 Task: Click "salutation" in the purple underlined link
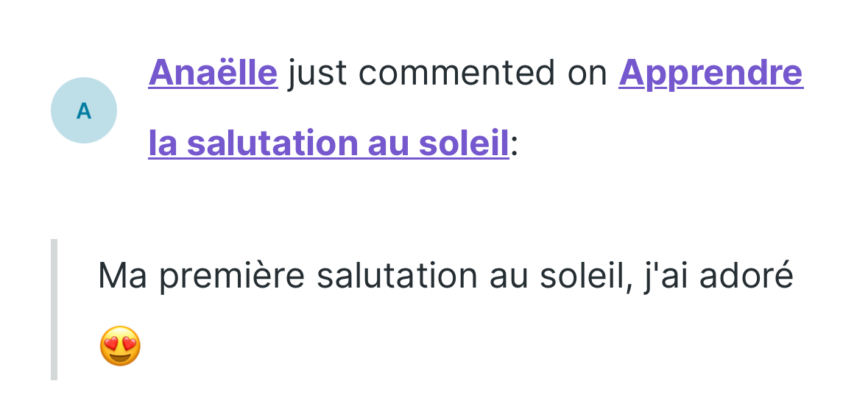point(261,143)
